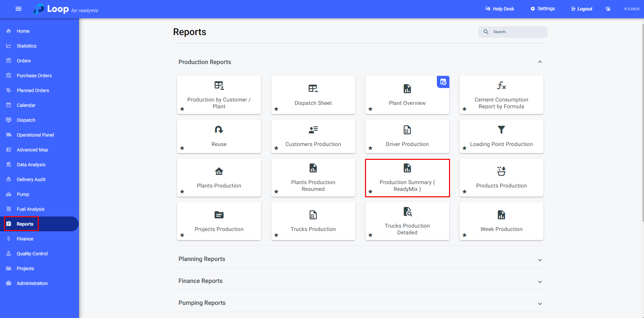Click the Plants Production house icon

(x=219, y=171)
